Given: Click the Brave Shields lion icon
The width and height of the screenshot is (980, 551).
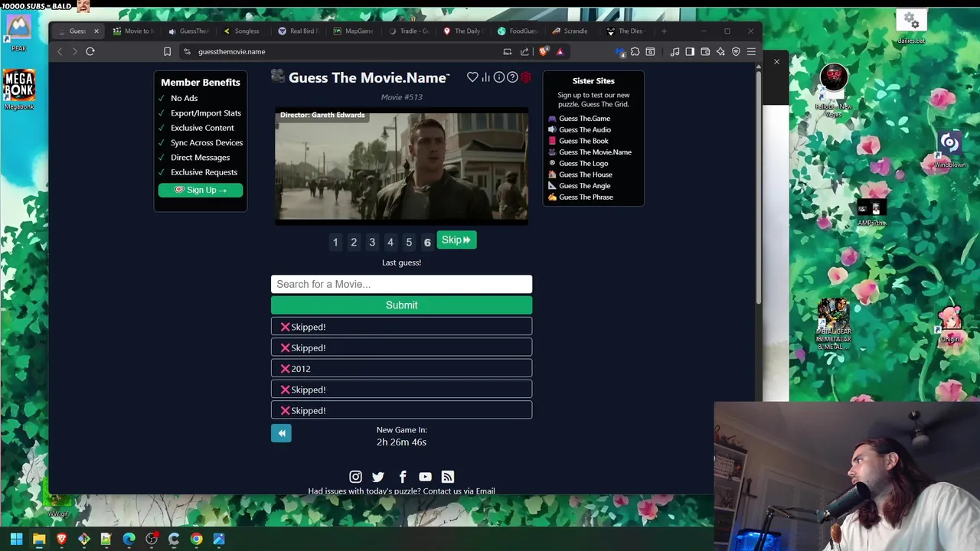Looking at the screenshot, I should tap(544, 51).
